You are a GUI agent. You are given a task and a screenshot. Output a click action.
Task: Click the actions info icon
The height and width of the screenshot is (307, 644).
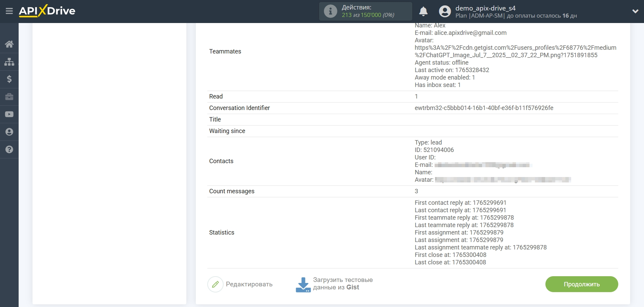[x=330, y=11]
